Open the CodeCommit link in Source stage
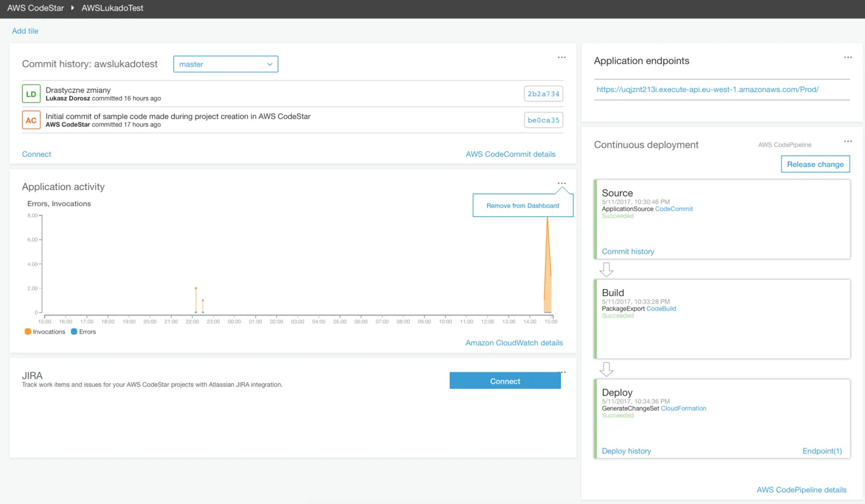This screenshot has width=865, height=504. [x=674, y=209]
